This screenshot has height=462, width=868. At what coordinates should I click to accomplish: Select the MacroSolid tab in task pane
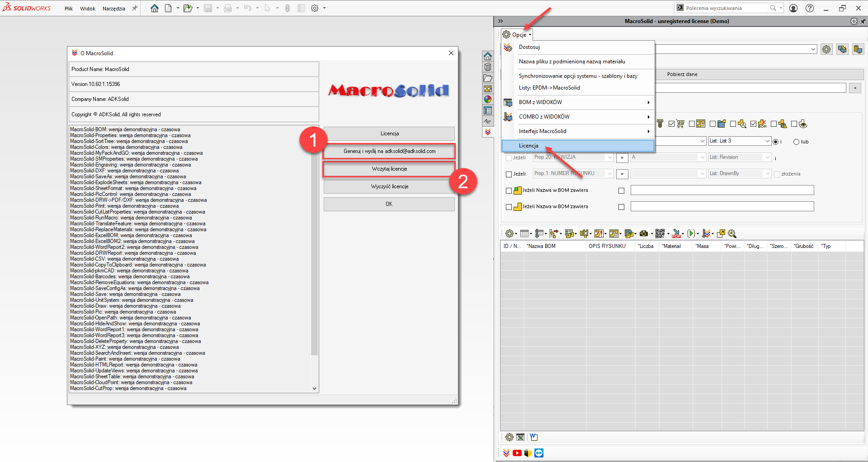[488, 132]
